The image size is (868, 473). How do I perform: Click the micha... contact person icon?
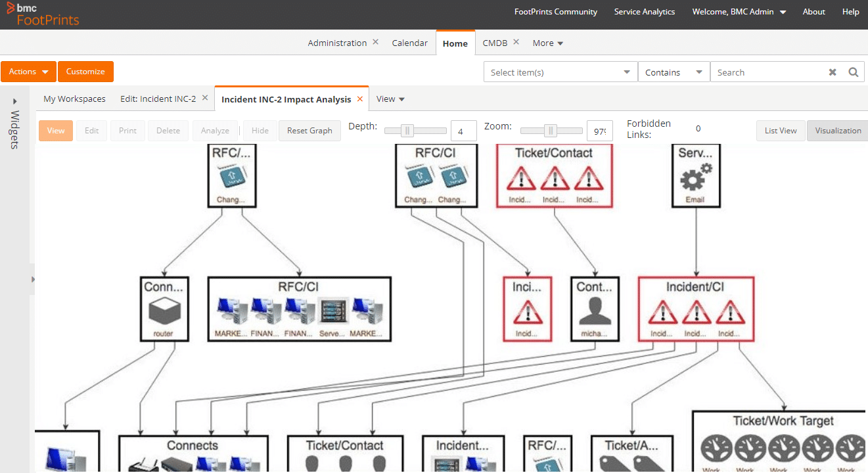pyautogui.click(x=595, y=311)
